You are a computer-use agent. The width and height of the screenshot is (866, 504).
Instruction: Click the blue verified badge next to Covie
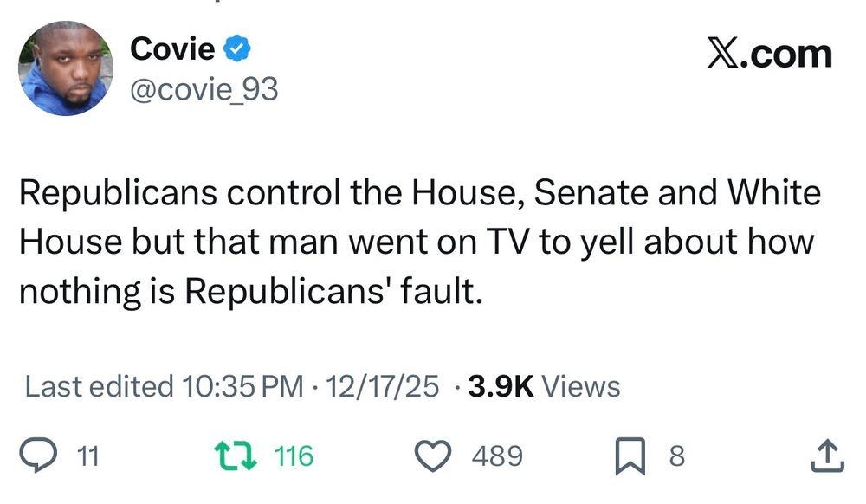[239, 49]
